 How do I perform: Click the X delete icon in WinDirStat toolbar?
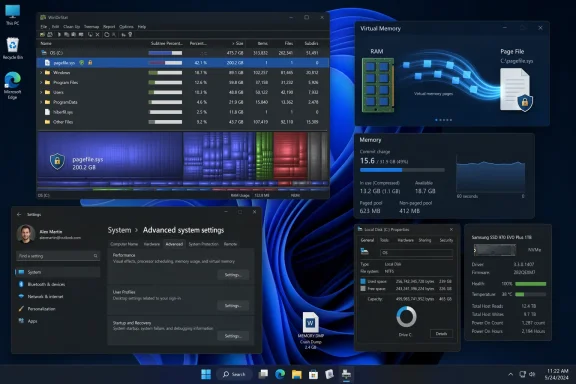tap(97, 35)
